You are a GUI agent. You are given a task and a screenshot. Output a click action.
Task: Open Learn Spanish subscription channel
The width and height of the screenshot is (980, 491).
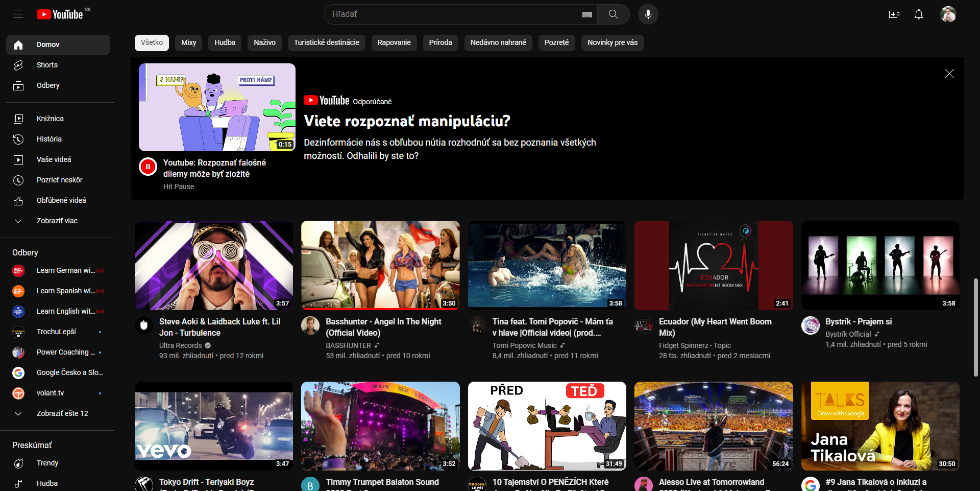(58, 291)
